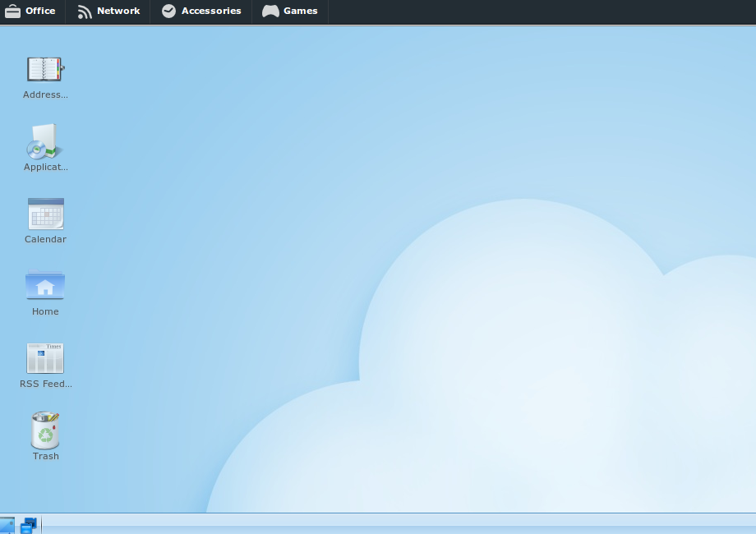Open the Trash can icon
Viewport: 756px width, 534px height.
coord(45,429)
